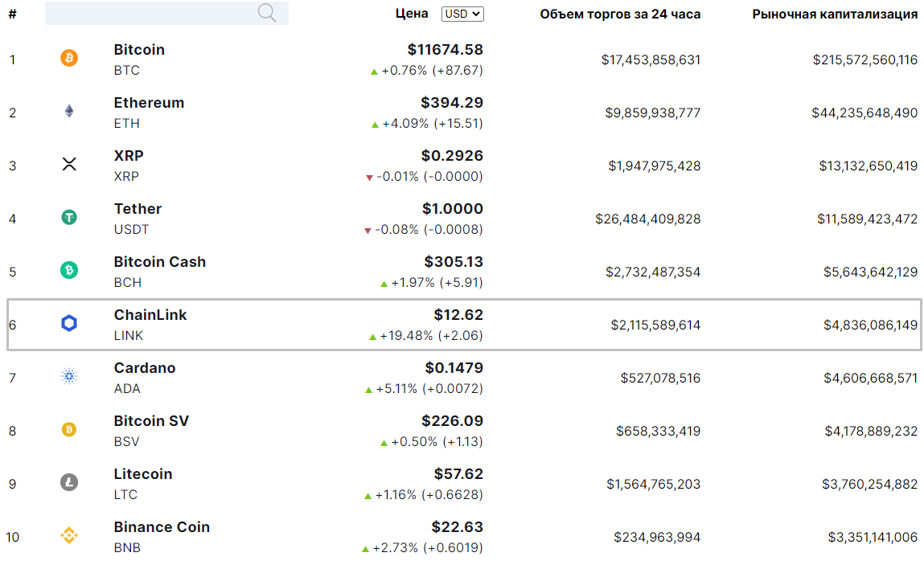Click the Binance Coin diamond icon
The width and height of the screenshot is (924, 565).
[69, 536]
